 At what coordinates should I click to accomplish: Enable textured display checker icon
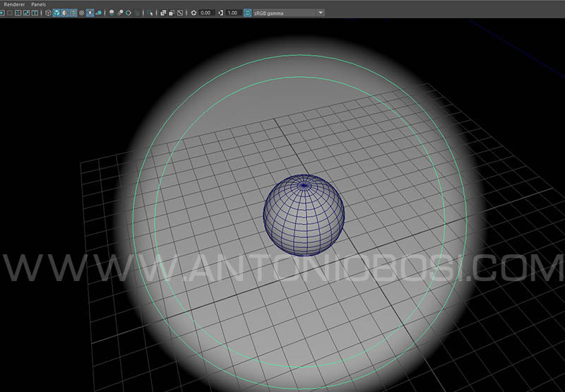point(81,13)
